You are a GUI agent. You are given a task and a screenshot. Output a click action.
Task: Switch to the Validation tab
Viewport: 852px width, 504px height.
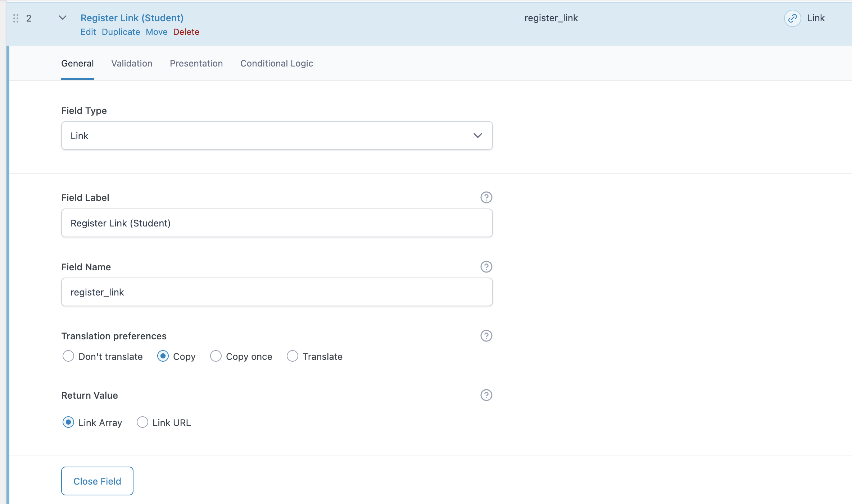click(x=132, y=64)
